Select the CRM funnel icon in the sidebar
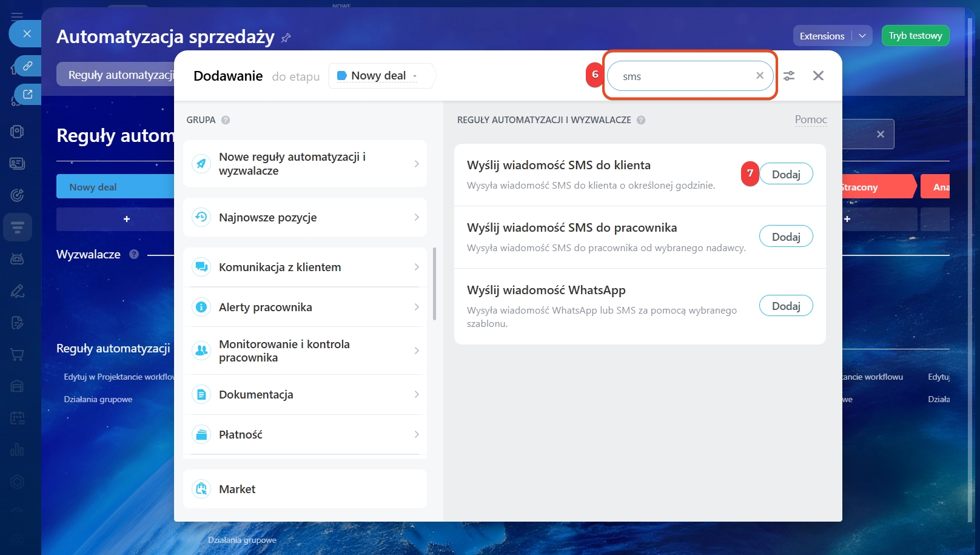The width and height of the screenshot is (980, 555). click(18, 227)
